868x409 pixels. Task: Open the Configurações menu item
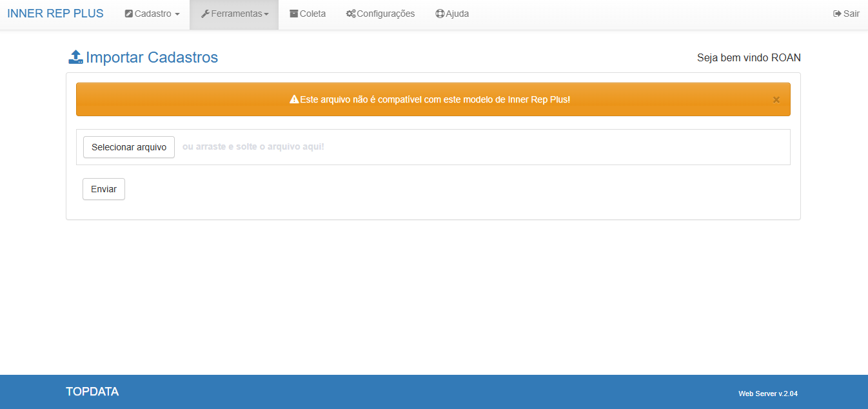(x=386, y=14)
